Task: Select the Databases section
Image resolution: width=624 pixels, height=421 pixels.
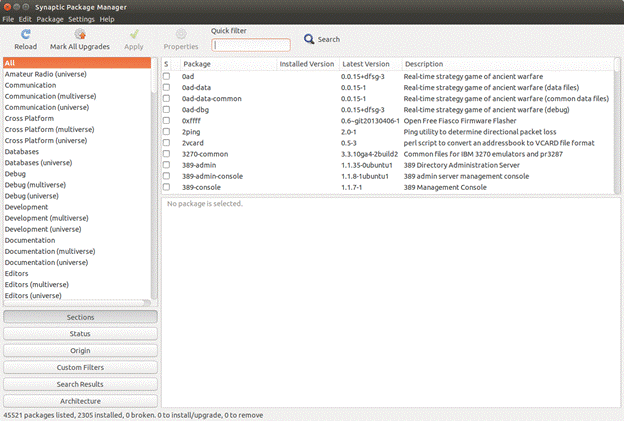Action: 77,152
